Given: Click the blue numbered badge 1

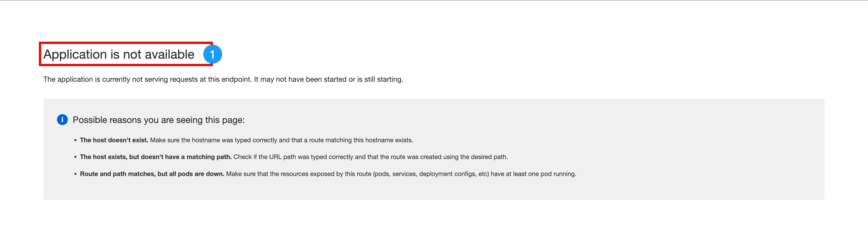Looking at the screenshot, I should 212,54.
